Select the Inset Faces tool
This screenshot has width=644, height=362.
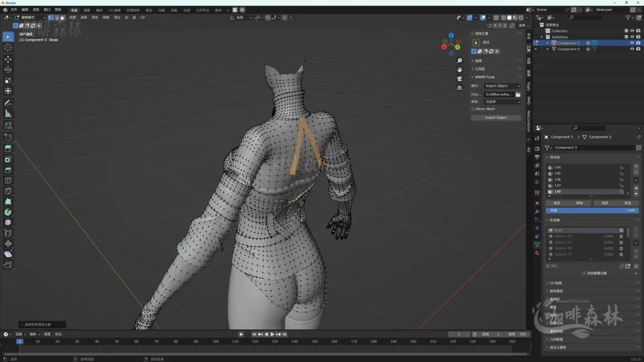click(x=8, y=159)
